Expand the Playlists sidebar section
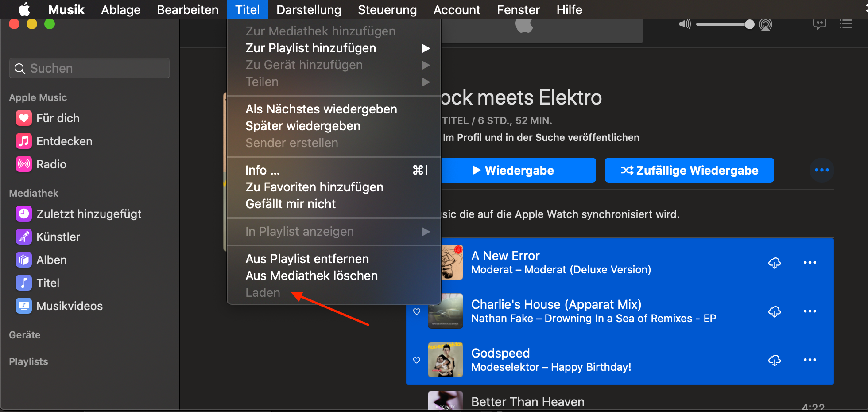This screenshot has height=412, width=868. click(28, 361)
